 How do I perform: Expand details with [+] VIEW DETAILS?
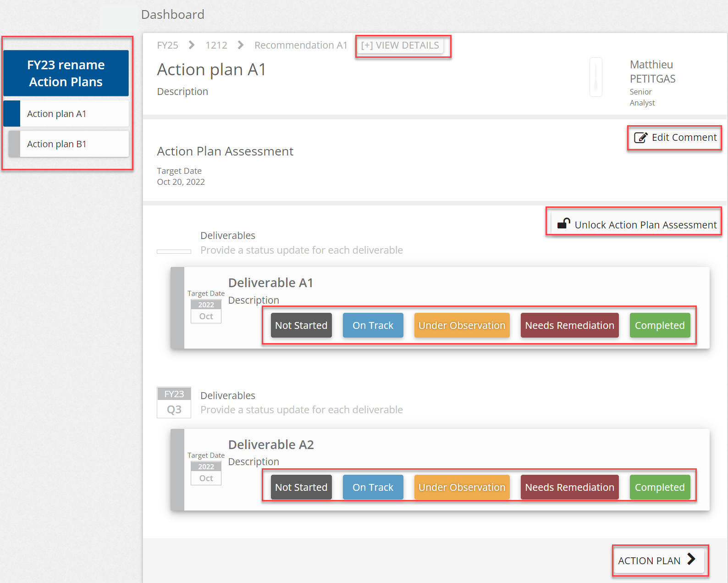(400, 45)
